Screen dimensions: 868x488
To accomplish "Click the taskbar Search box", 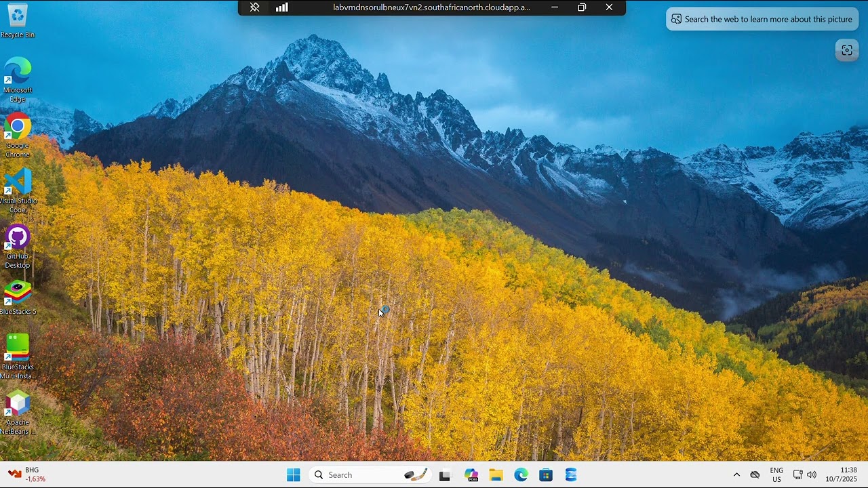I will pyautogui.click(x=370, y=475).
